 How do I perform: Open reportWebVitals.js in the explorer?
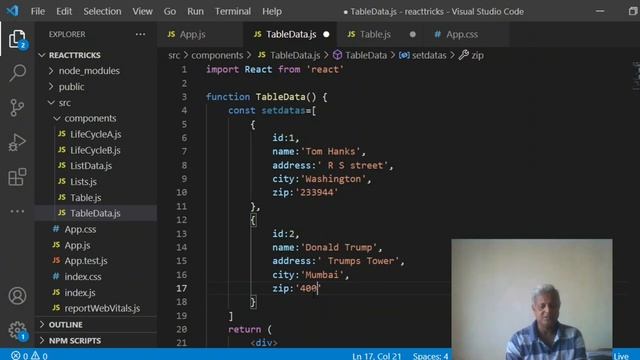(x=102, y=308)
